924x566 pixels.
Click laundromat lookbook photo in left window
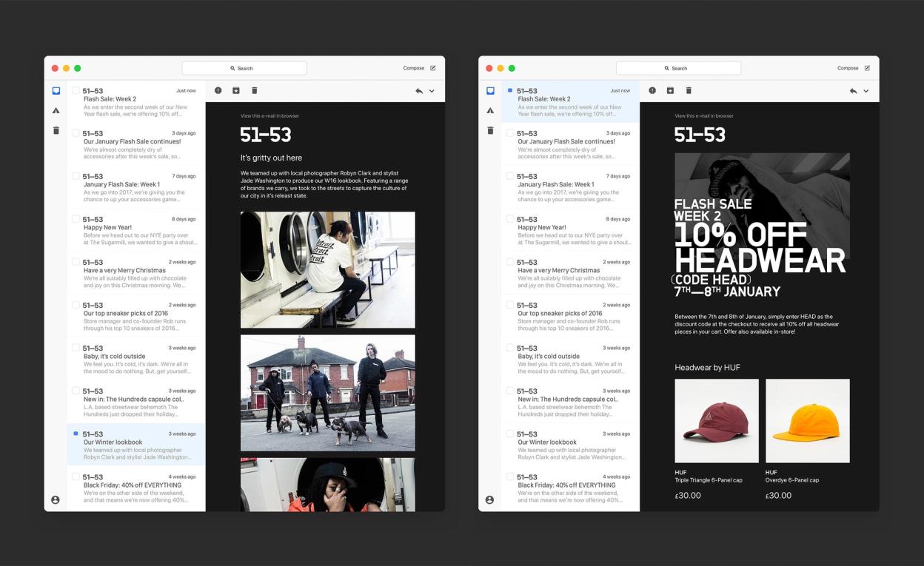coord(327,270)
